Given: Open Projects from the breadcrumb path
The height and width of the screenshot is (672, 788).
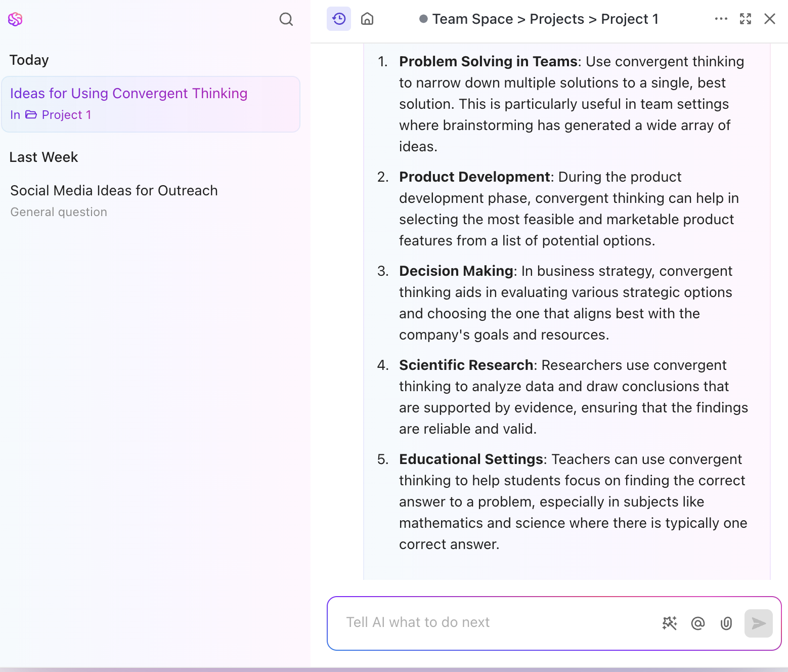Looking at the screenshot, I should 557,19.
